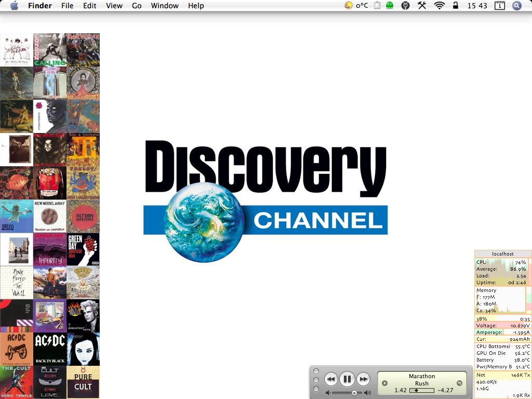The image size is (532, 399).
Task: Click The Cult Sonic Temple cover
Action: (x=17, y=382)
